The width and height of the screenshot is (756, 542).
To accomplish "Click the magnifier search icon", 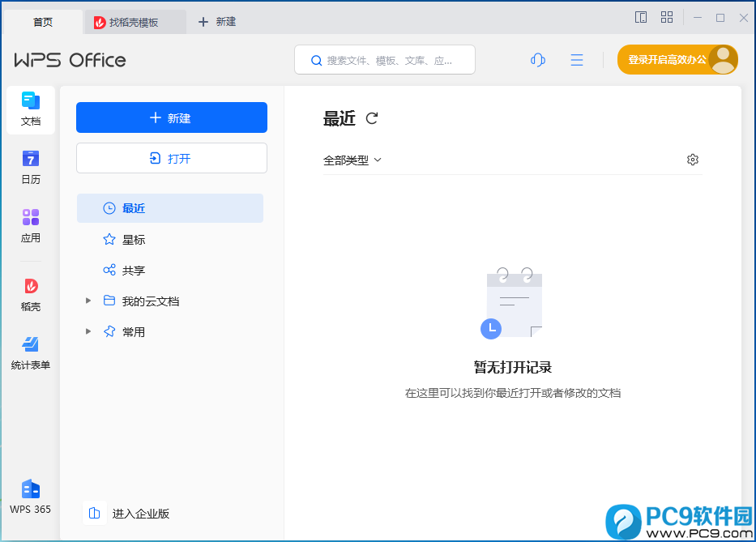I will 316,60.
